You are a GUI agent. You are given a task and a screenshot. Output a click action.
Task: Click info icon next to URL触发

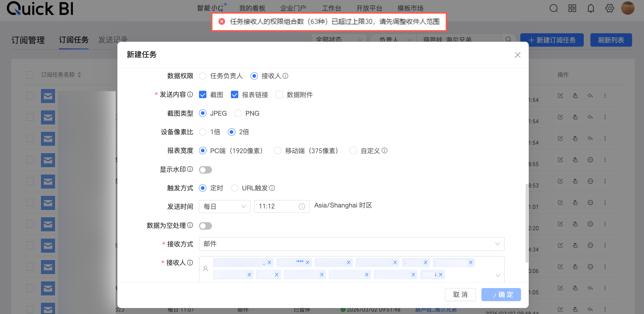(x=272, y=188)
